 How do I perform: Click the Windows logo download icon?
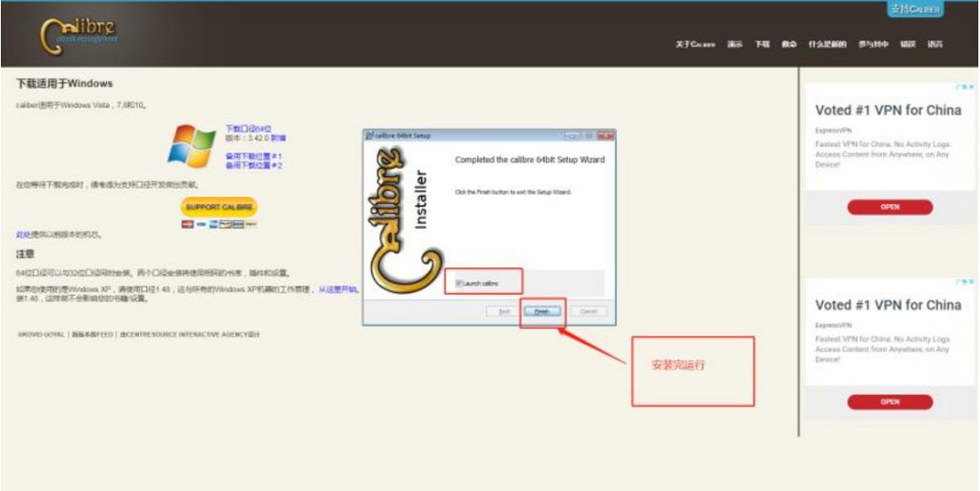click(191, 146)
